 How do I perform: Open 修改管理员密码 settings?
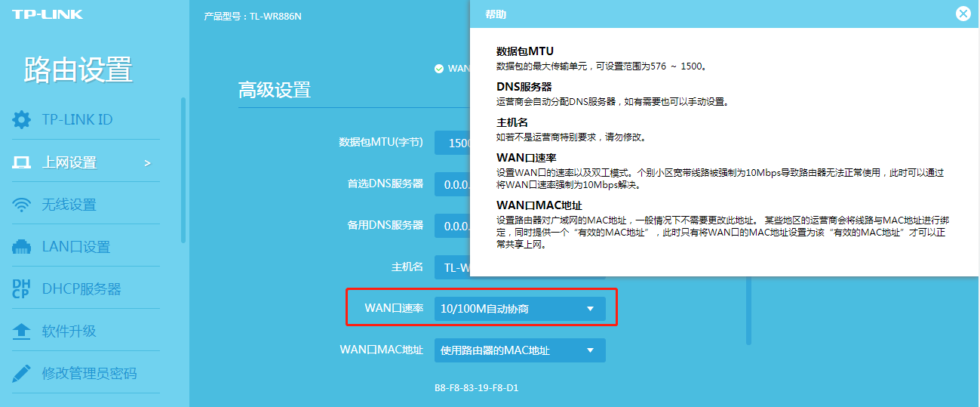pyautogui.click(x=89, y=373)
